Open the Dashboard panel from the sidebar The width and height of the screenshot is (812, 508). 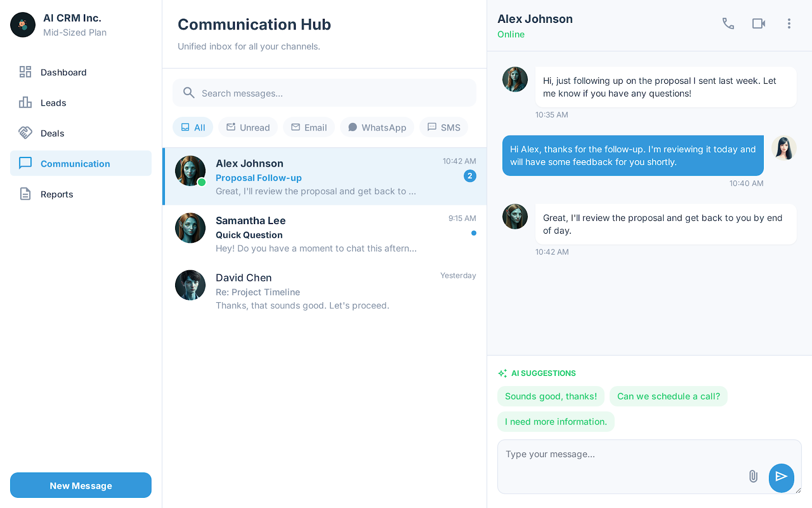63,72
